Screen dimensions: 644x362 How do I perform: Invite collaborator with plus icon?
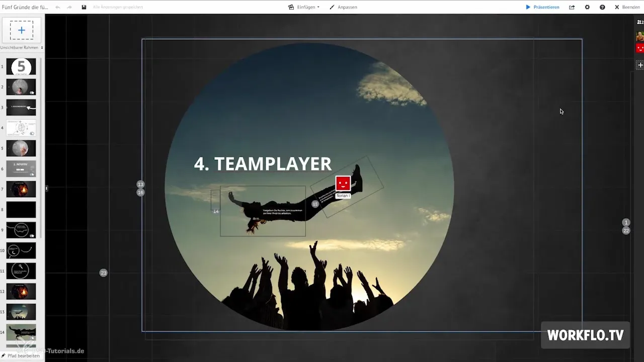[x=640, y=65]
